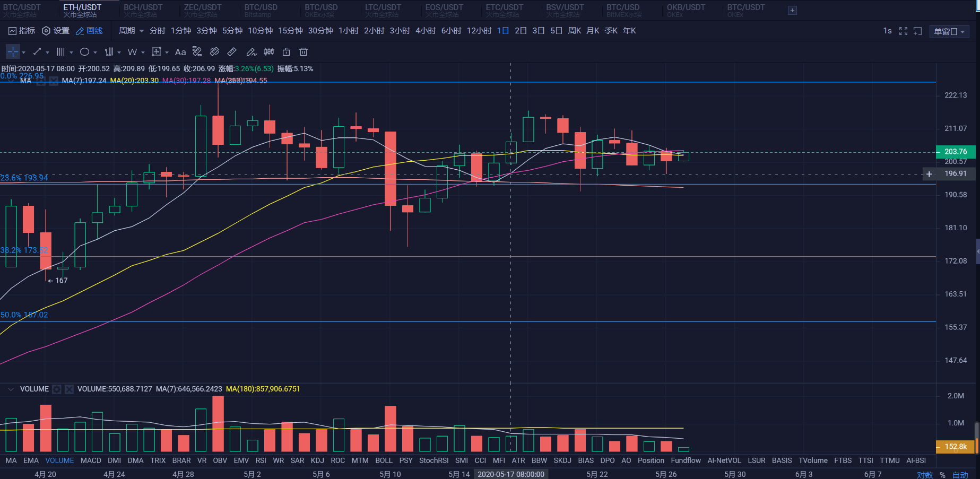The image size is (980, 479).
Task: Open settings gear of VOLUME indicator
Action: [x=57, y=389]
